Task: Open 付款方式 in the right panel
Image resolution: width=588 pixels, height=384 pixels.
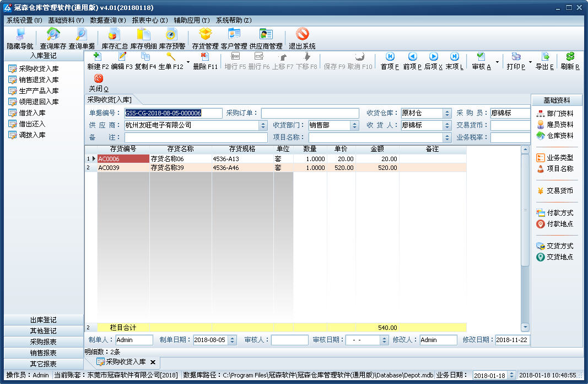Action: (x=555, y=213)
